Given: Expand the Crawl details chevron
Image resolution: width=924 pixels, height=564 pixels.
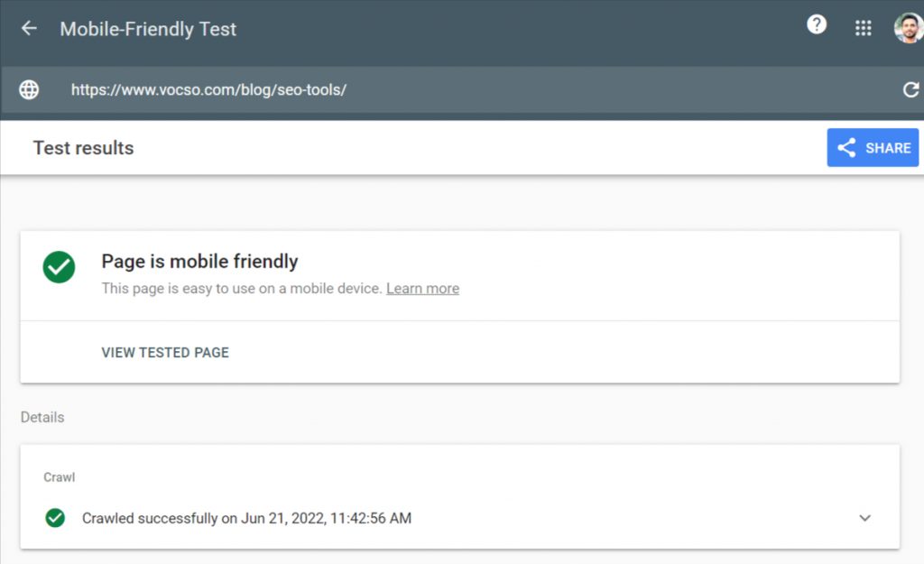Looking at the screenshot, I should coord(864,518).
